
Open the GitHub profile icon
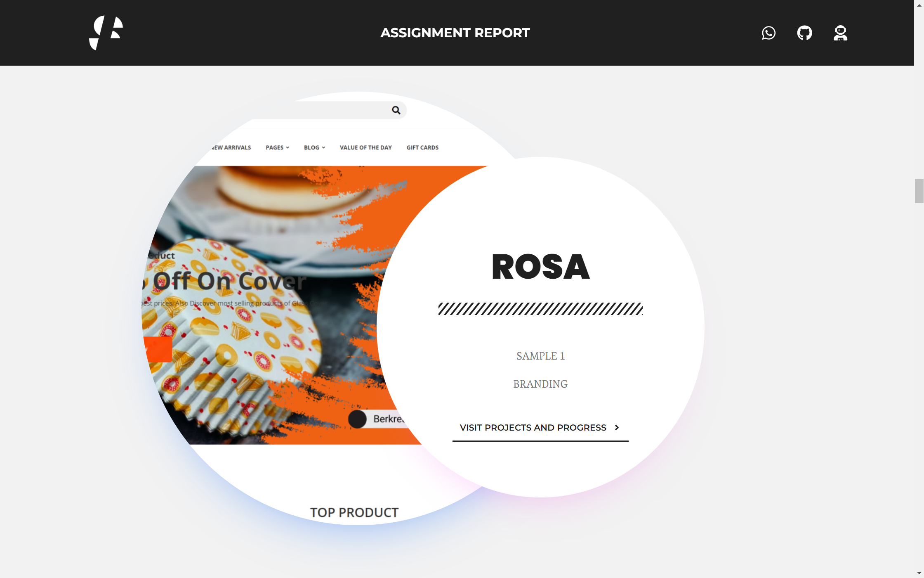tap(804, 33)
